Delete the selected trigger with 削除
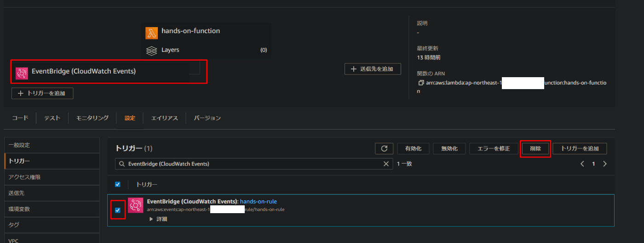This screenshot has width=644, height=243. [x=535, y=148]
